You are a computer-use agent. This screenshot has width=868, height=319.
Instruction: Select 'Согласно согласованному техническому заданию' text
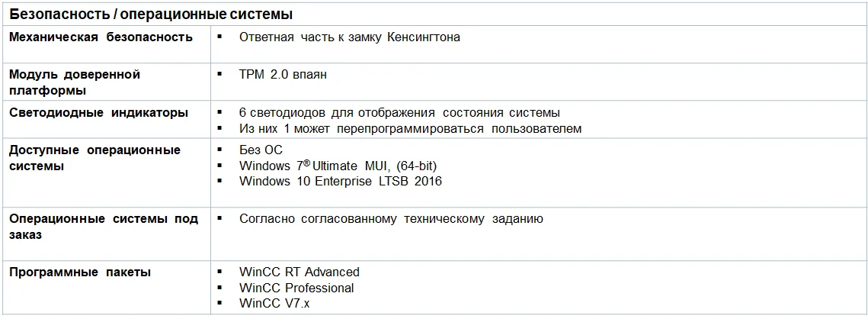pyautogui.click(x=391, y=219)
